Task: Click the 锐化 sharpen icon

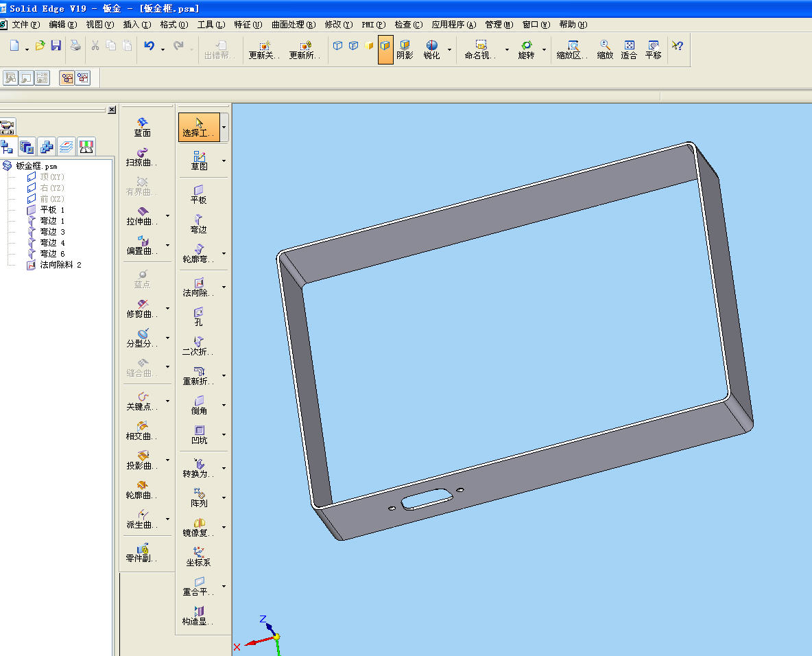Action: [x=431, y=49]
